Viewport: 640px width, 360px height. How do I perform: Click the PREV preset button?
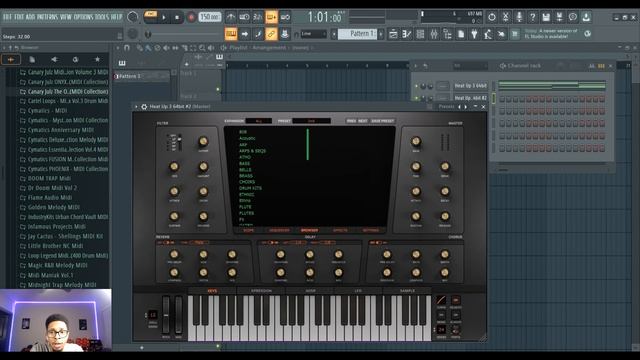tap(351, 121)
